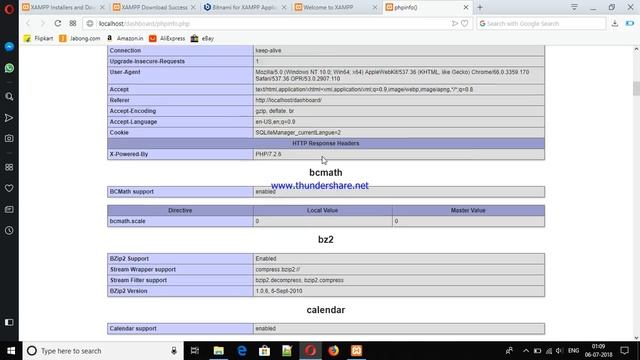The height and width of the screenshot is (360, 640).
Task: Click the scrollbar down arrow
Action: pos(636,338)
